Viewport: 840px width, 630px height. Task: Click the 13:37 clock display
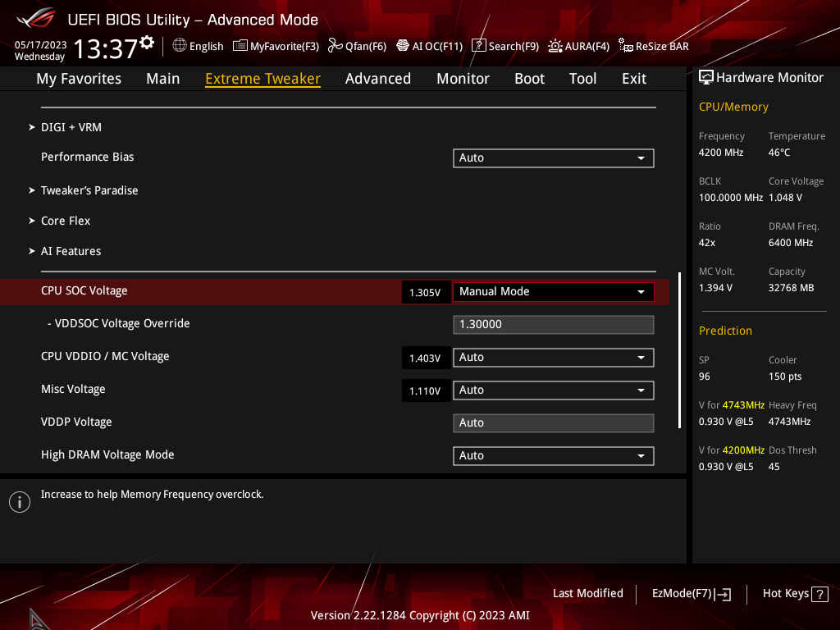(106, 48)
